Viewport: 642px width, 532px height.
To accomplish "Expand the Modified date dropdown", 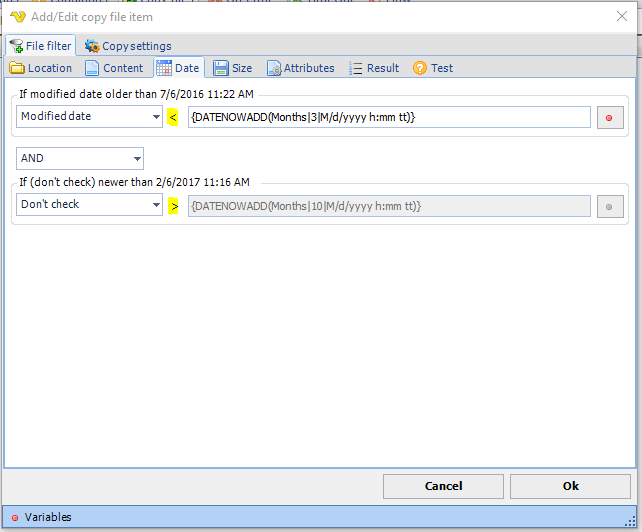I will 156,117.
